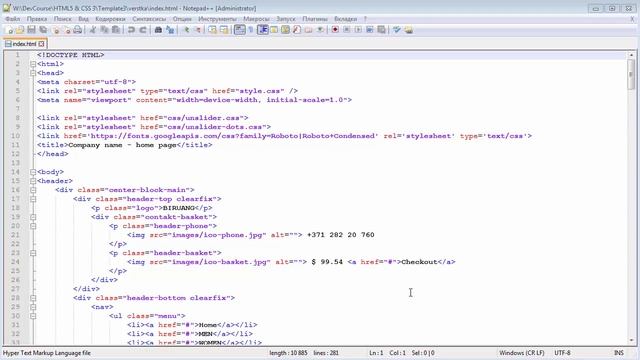Collapse the header-basket paragraph fold
This screenshot has height=360, width=640.
[33, 253]
